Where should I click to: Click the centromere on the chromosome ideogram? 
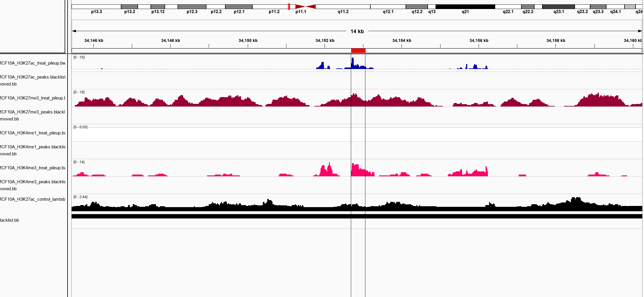pyautogui.click(x=305, y=7)
